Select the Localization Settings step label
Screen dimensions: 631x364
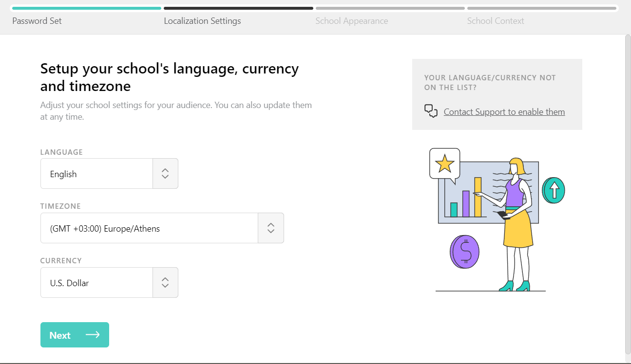[x=202, y=21]
